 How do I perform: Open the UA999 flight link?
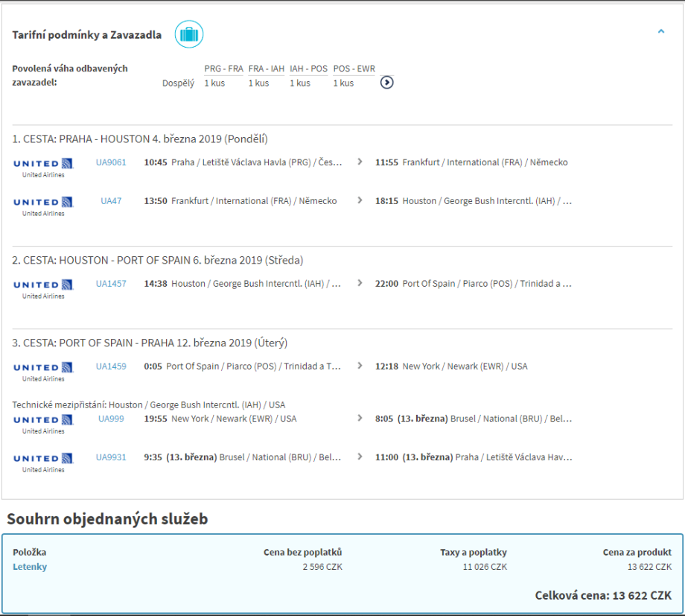pyautogui.click(x=111, y=419)
